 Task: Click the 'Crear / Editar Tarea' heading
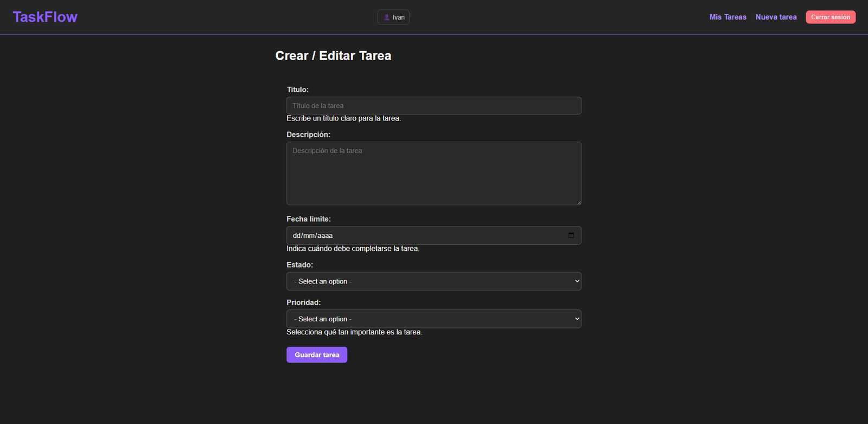[333, 56]
